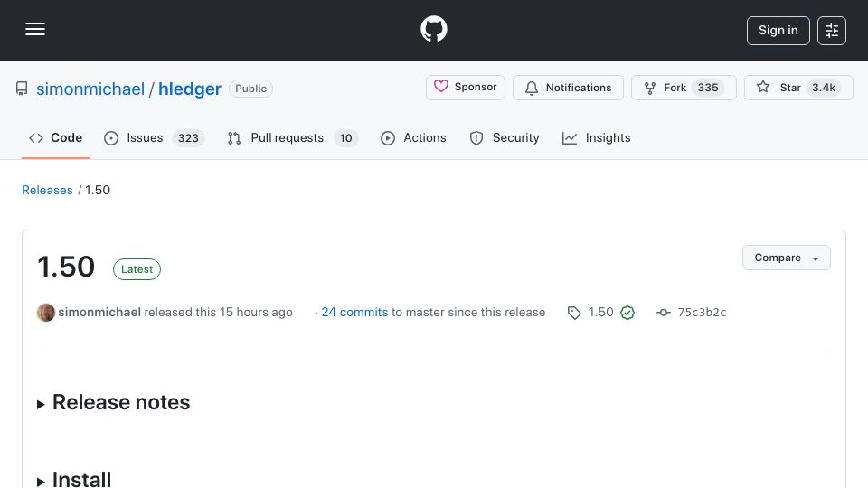Expand the Release notes section
Screen dimensions: 868x488
pyautogui.click(x=114, y=402)
